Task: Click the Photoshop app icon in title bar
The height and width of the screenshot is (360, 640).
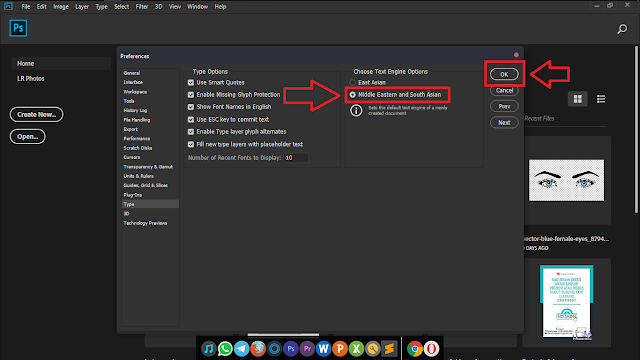Action: pos(8,6)
